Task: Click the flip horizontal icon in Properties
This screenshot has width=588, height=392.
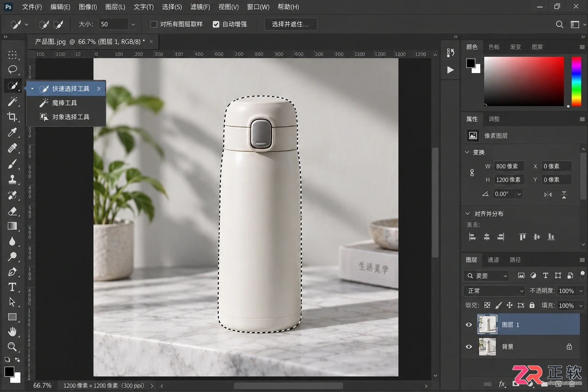Action: pos(548,194)
